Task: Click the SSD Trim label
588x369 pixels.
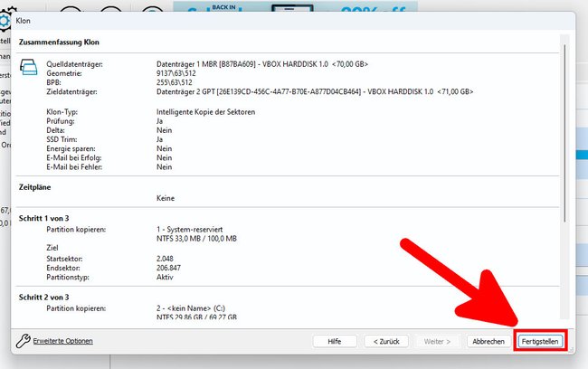Action: (62, 139)
